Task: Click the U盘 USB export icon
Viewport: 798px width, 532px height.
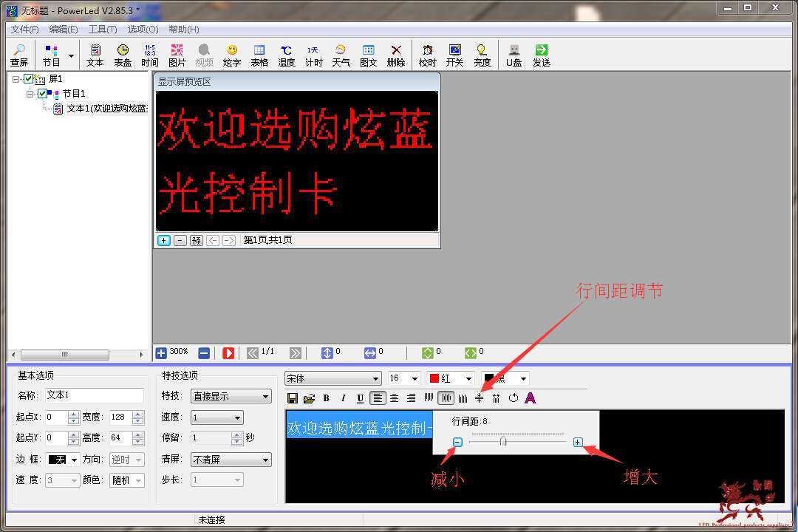Action: coord(514,55)
